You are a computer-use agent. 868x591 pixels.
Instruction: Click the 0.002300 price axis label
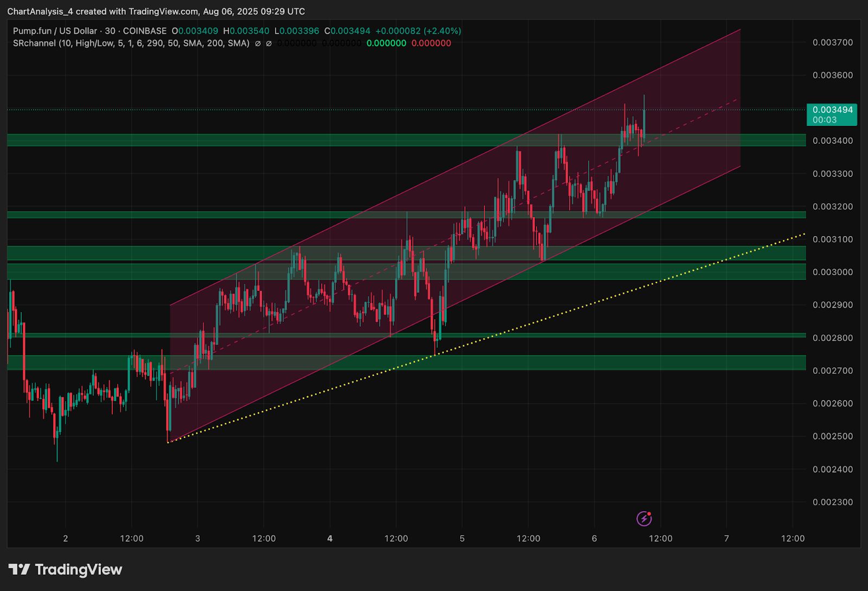point(833,502)
